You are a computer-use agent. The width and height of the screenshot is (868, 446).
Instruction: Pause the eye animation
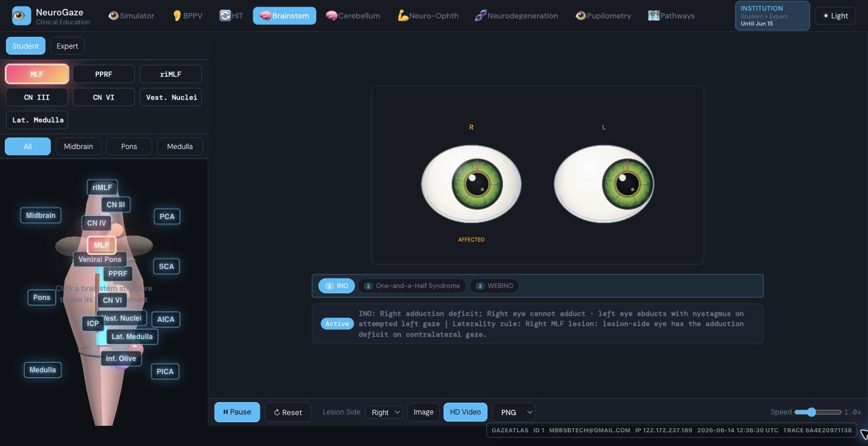(x=237, y=412)
